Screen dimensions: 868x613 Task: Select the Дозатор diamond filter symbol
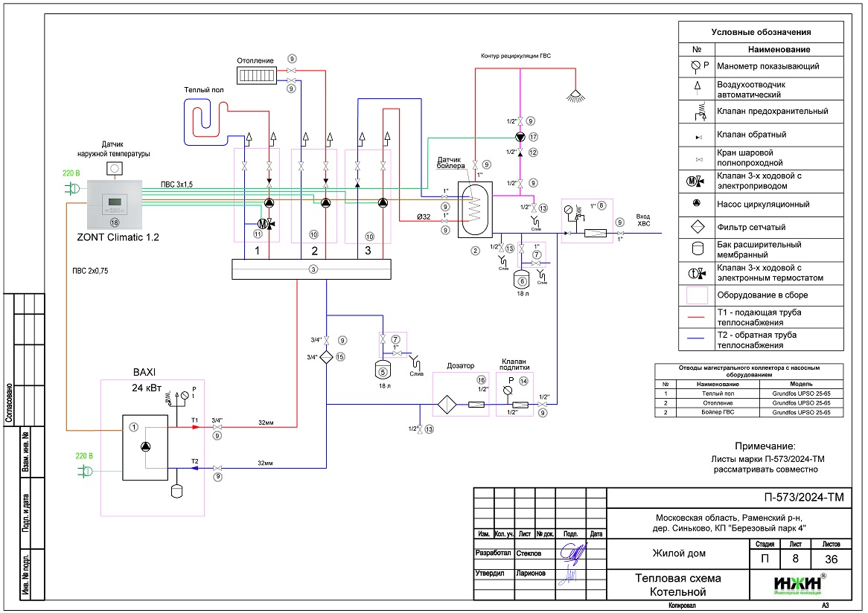tap(449, 404)
